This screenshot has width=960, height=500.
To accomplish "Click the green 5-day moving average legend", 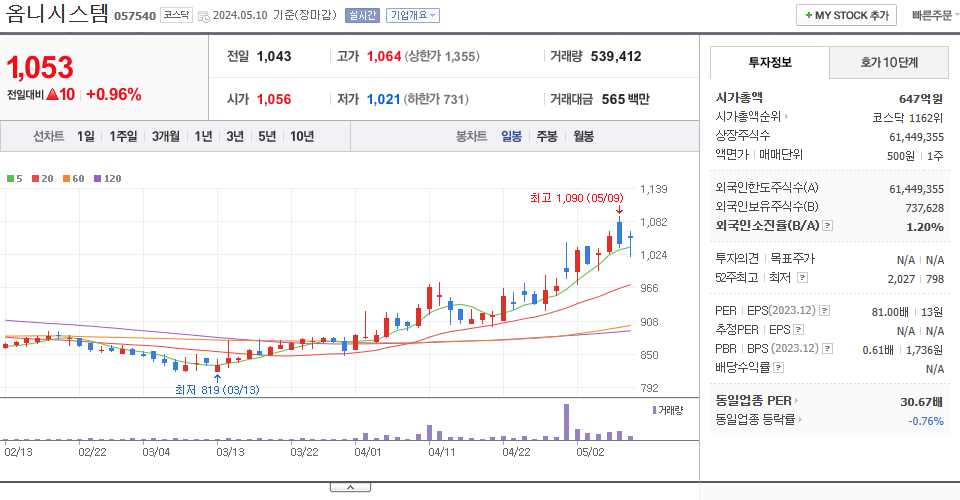I will coord(15,179).
